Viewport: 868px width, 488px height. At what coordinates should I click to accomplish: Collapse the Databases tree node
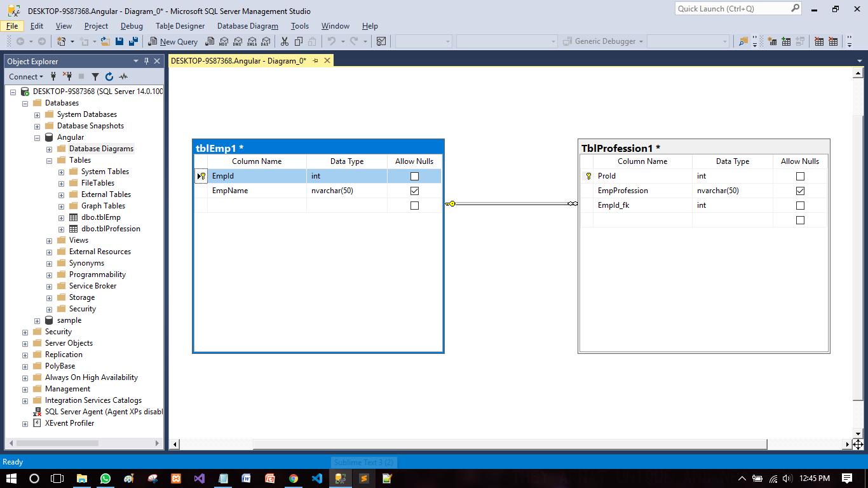coord(25,103)
